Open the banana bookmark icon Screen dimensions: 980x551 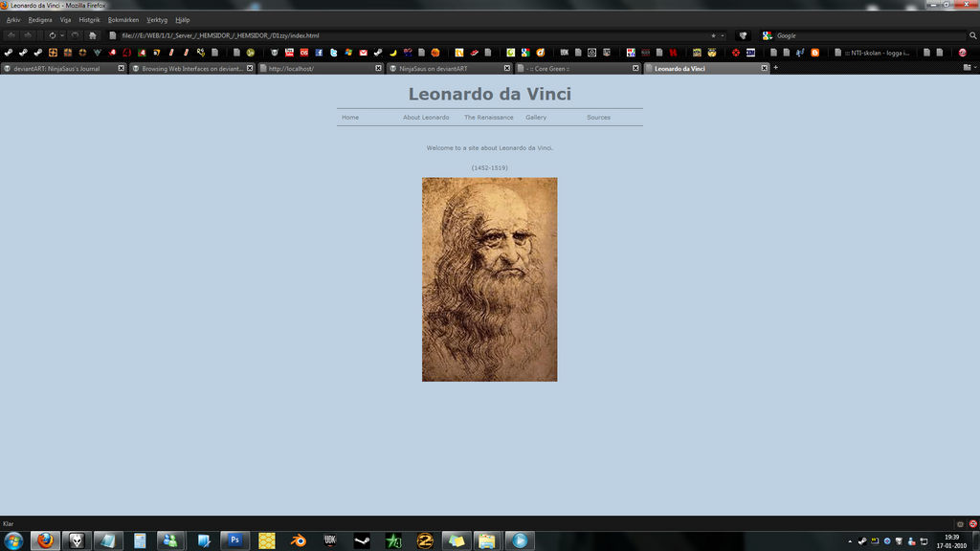coord(393,53)
